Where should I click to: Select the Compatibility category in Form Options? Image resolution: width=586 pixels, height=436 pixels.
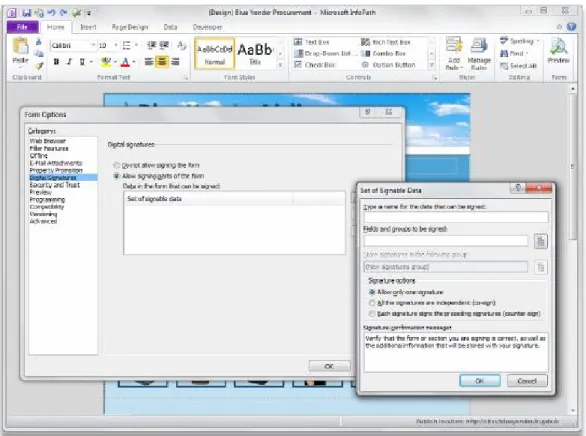click(x=47, y=207)
